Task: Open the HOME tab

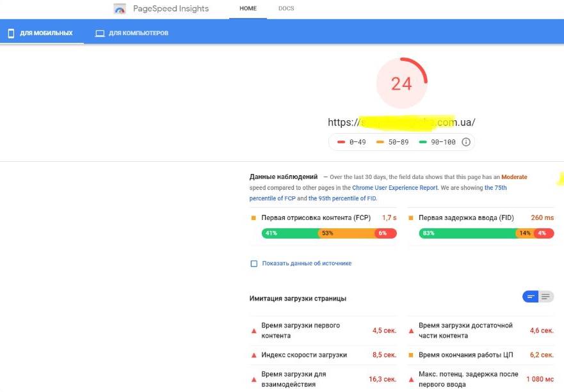Action: tap(248, 8)
